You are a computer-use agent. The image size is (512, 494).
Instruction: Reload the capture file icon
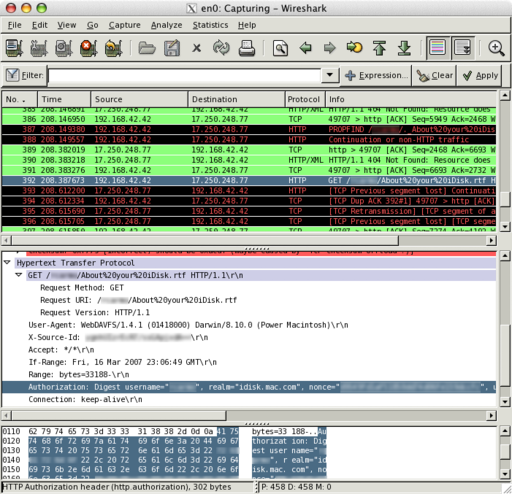(221, 48)
